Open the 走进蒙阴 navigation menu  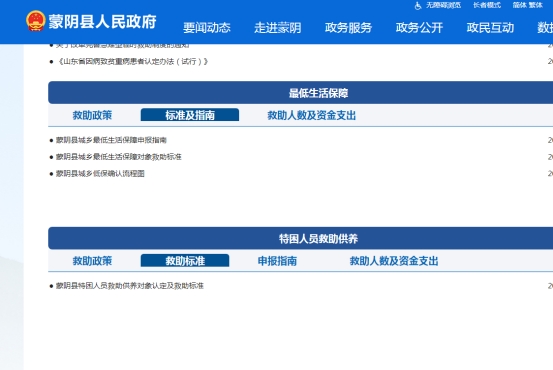click(278, 28)
